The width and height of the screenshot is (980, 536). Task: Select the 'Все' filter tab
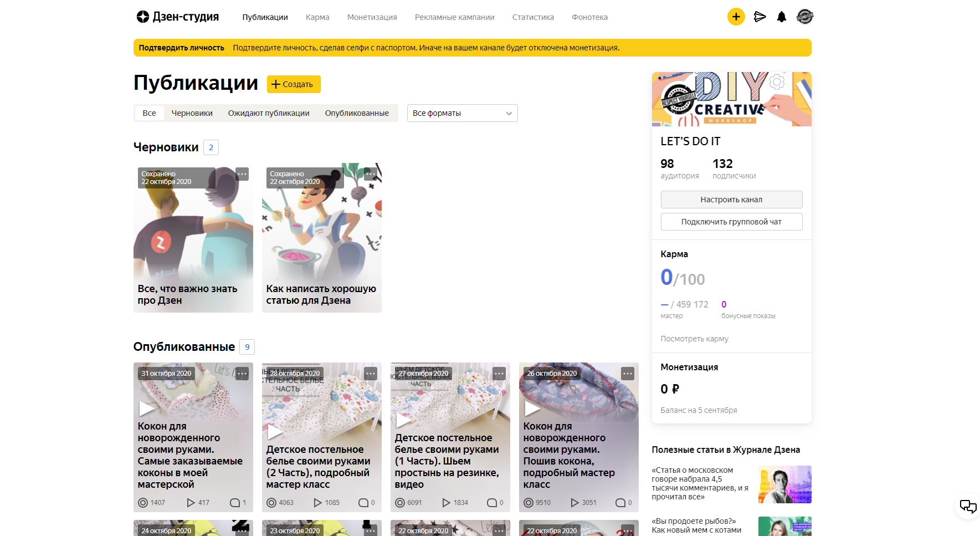click(x=149, y=113)
